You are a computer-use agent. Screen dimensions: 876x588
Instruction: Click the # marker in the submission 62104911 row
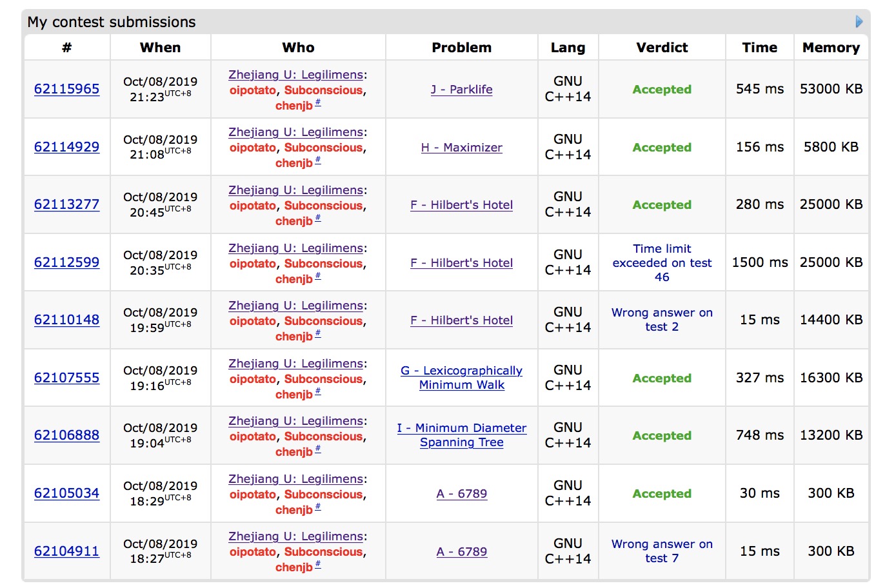[x=318, y=565]
